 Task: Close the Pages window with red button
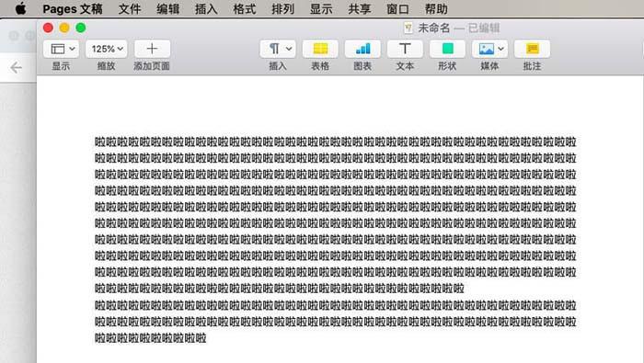click(x=48, y=28)
